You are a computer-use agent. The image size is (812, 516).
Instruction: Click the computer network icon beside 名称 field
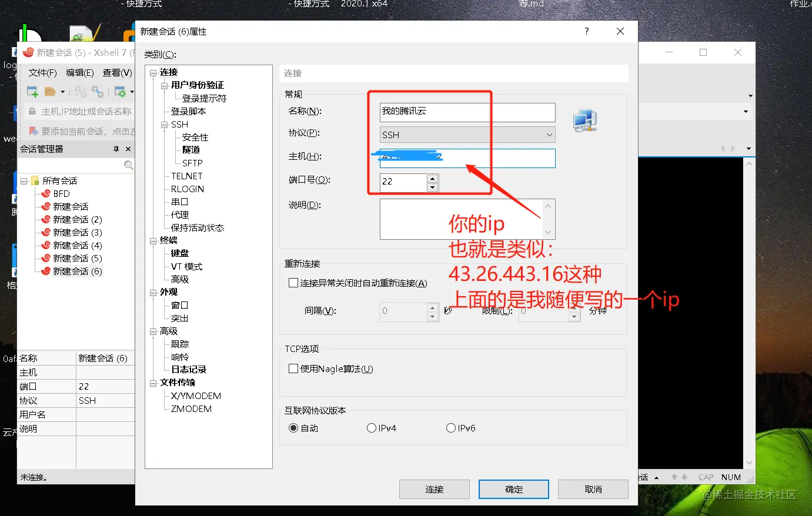[585, 119]
